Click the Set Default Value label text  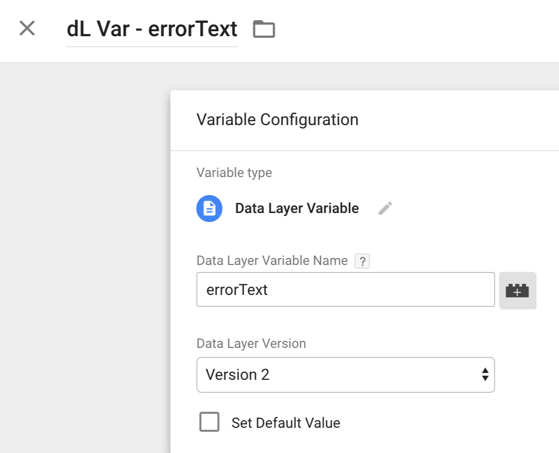[286, 423]
